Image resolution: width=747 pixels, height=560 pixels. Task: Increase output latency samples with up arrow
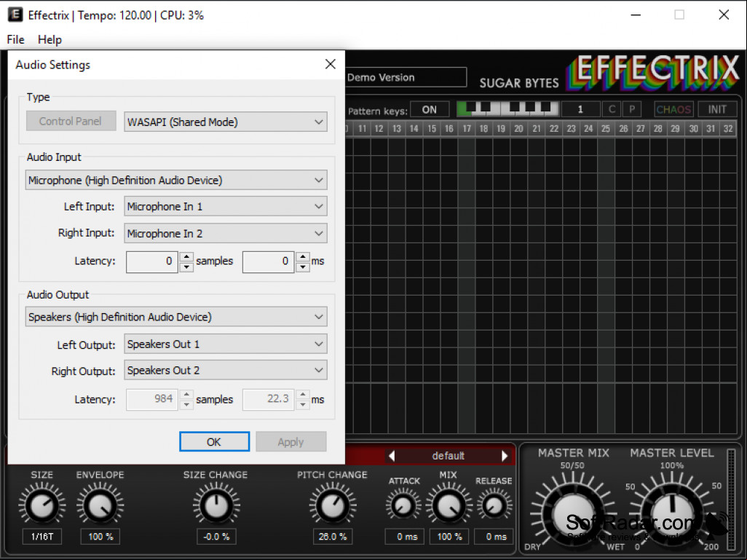[186, 395]
